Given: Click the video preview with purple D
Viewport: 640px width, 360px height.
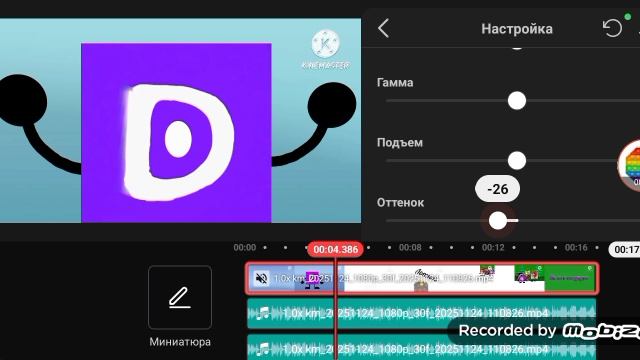Looking at the screenshot, I should [x=180, y=120].
